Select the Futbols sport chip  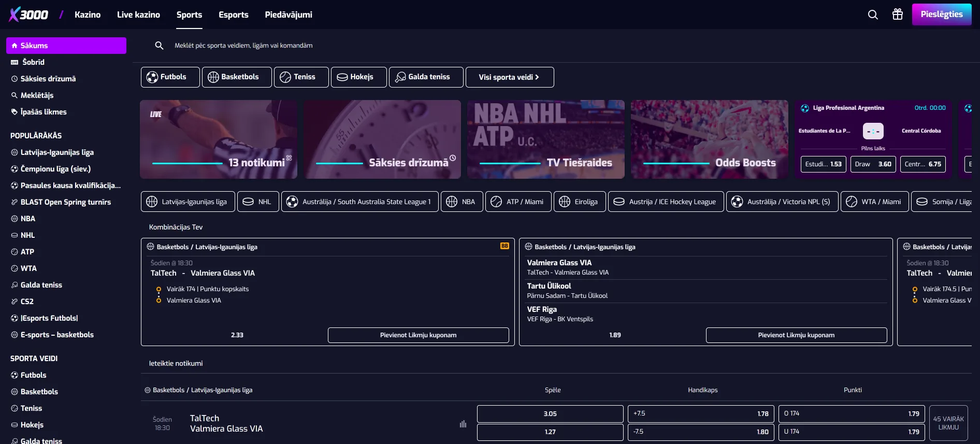click(x=170, y=77)
